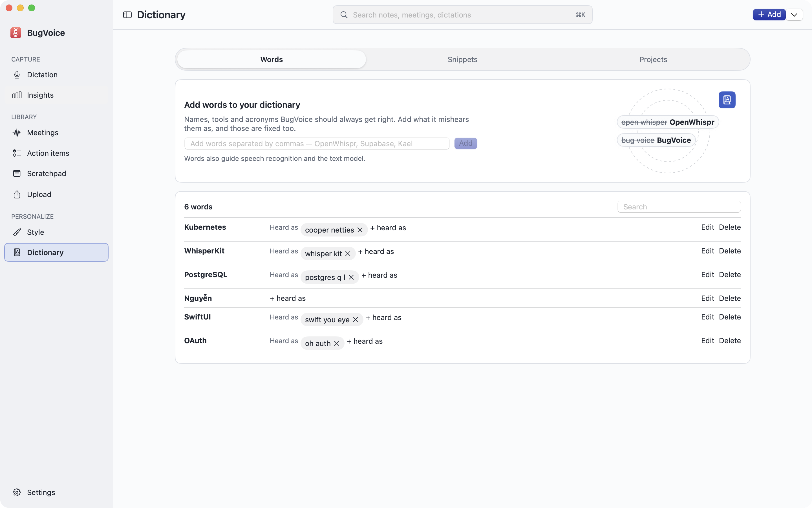Click the blue + Add button

pos(769,14)
